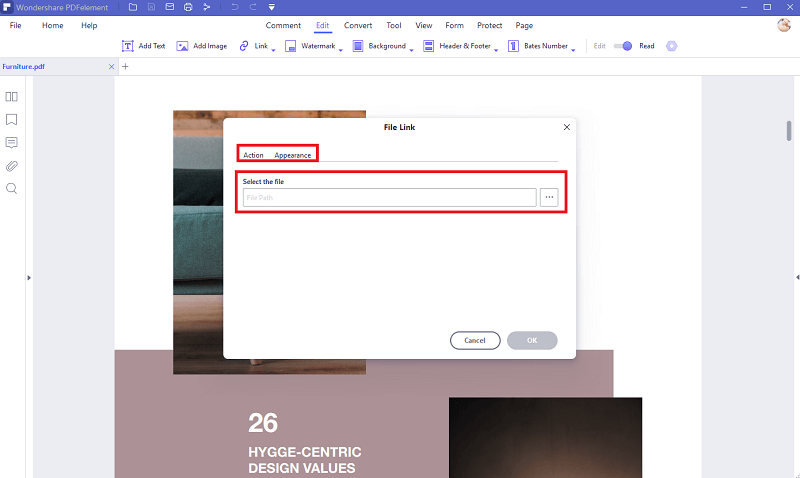Click the Background tool
Viewport: 800px width, 478px height.
[x=379, y=46]
